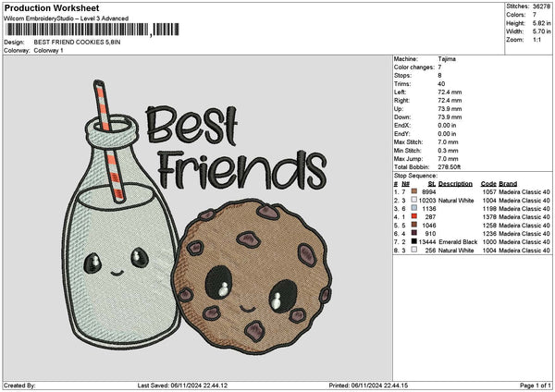
Task: Click the 'Stop Sequence:' heading
Action: point(415,176)
